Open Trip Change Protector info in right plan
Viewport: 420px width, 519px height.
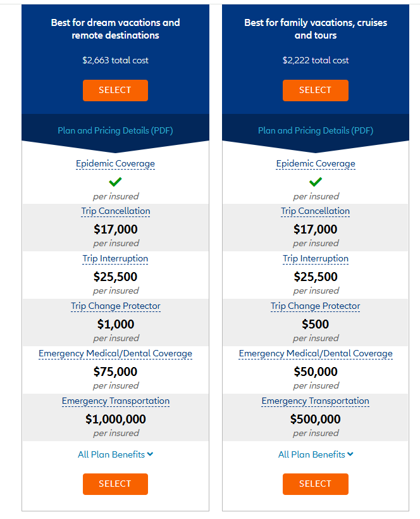pyautogui.click(x=315, y=306)
